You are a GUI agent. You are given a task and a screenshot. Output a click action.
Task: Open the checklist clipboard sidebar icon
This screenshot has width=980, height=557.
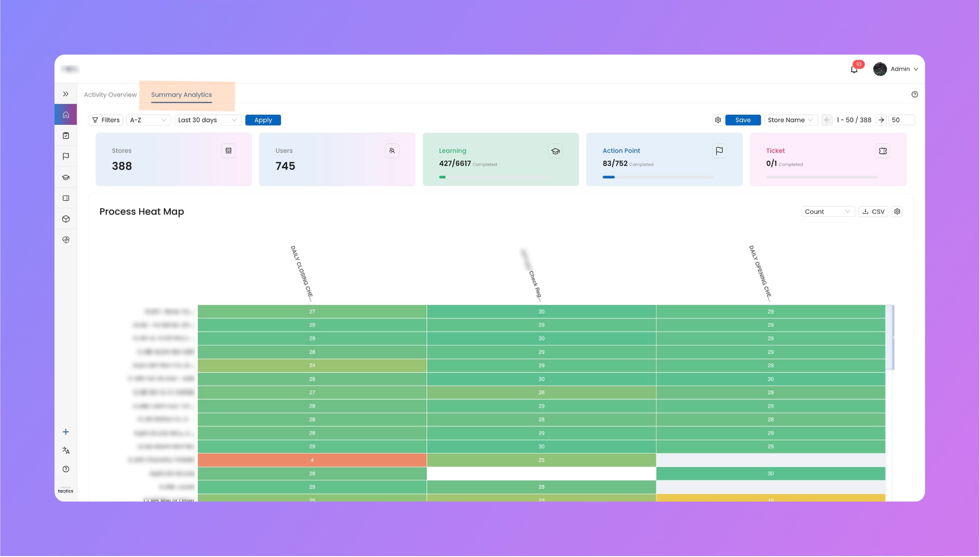coord(66,136)
